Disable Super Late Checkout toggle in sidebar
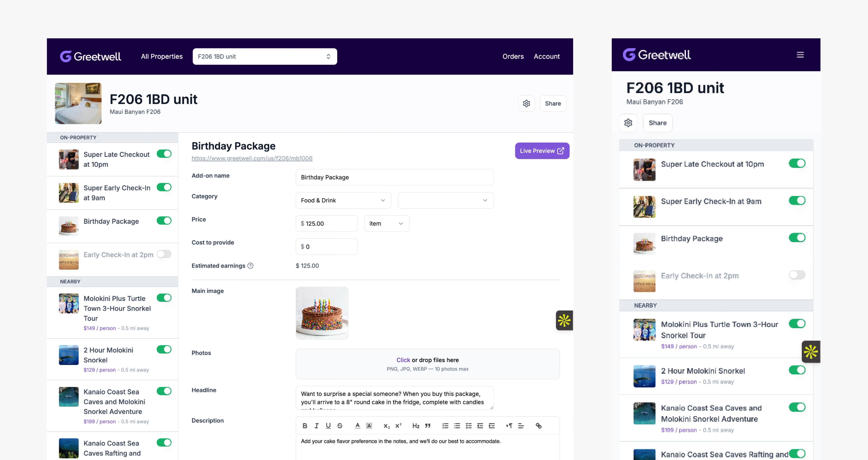868x460 pixels. (164, 154)
